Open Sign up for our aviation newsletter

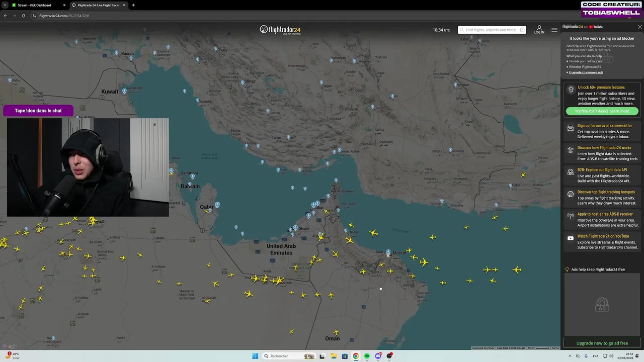click(604, 126)
